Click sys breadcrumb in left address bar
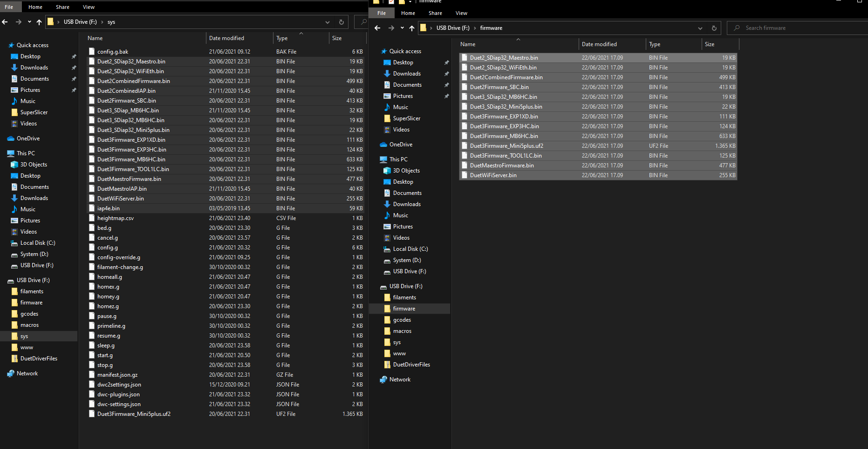Viewport: 868px width, 449px height. [x=111, y=22]
